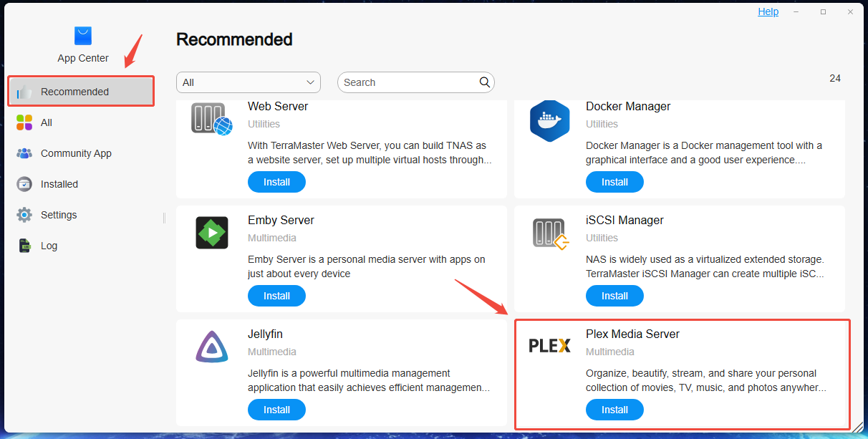Expand the All category dropdown
The height and width of the screenshot is (439, 868).
click(249, 82)
